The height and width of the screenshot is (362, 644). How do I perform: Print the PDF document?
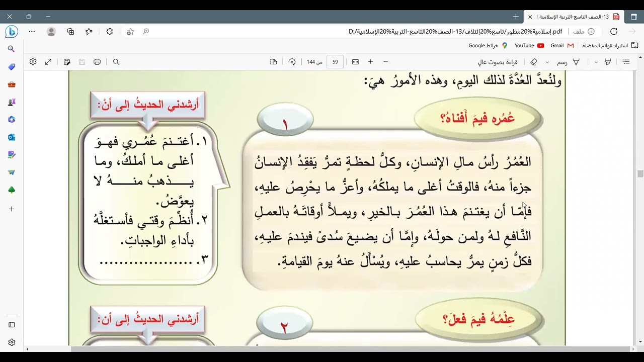pyautogui.click(x=97, y=62)
